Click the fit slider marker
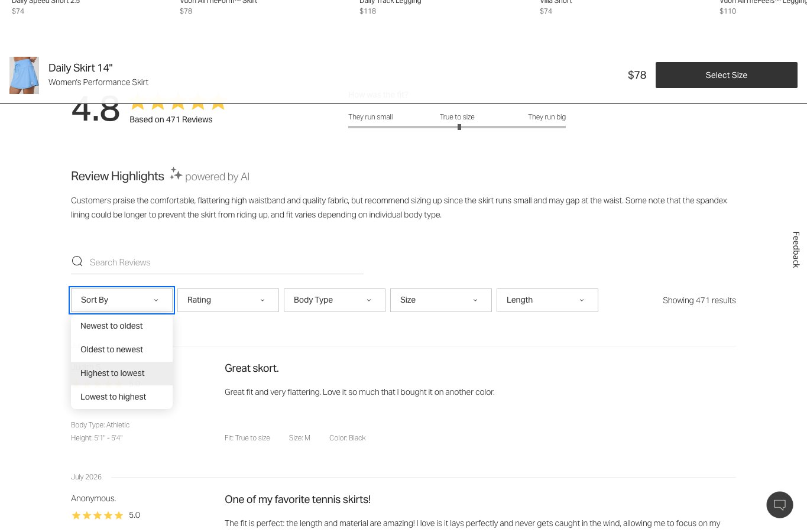 coord(459,127)
